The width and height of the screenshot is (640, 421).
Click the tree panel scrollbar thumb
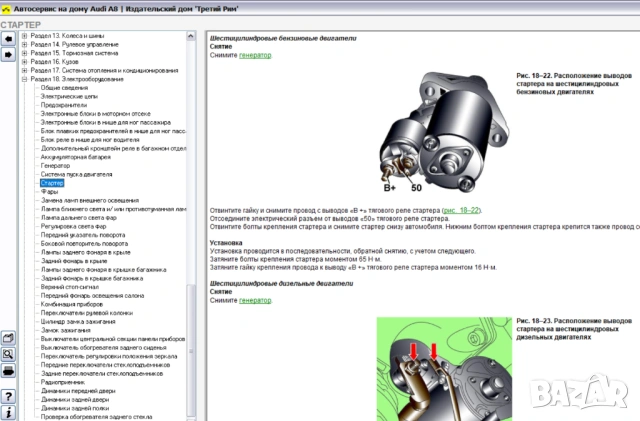click(191, 350)
